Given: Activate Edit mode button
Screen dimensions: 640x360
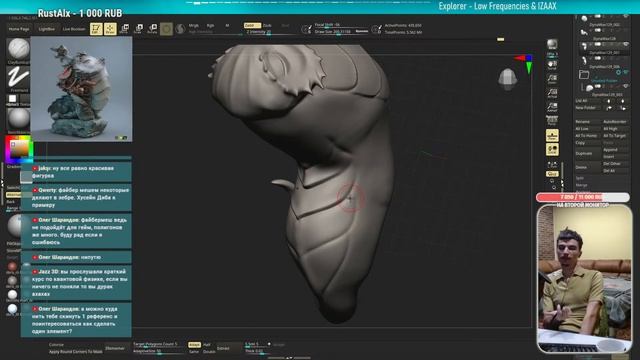Looking at the screenshot, I should pos(96,29).
